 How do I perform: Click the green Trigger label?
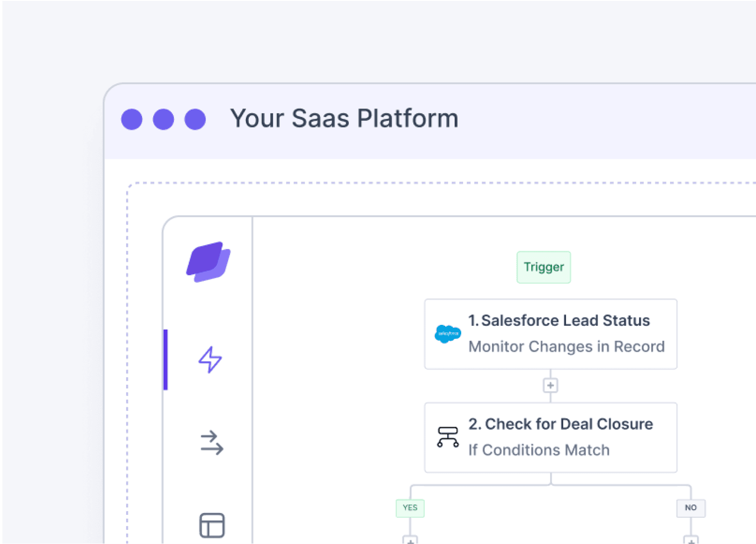pos(543,267)
